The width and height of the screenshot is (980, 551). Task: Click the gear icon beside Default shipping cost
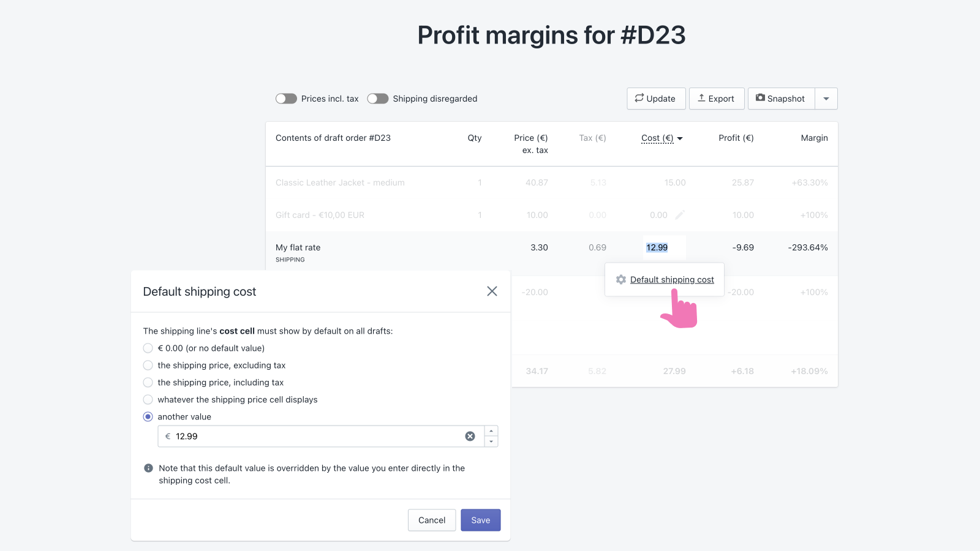point(621,280)
